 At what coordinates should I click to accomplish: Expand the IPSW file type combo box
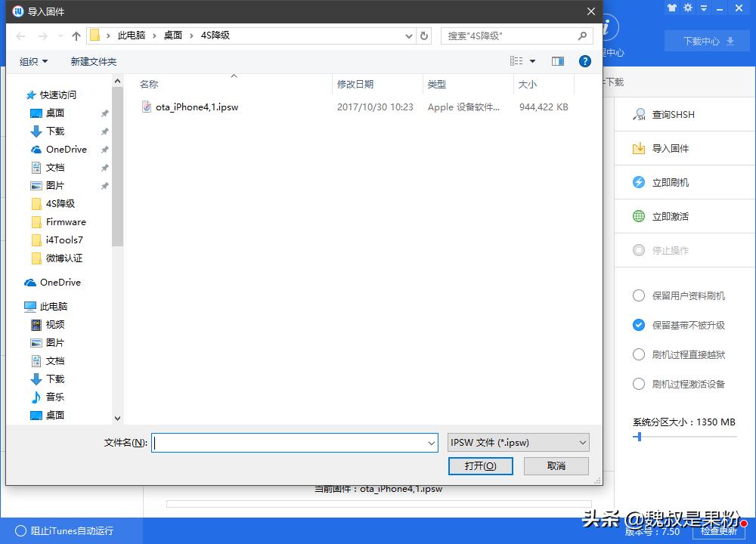(581, 442)
